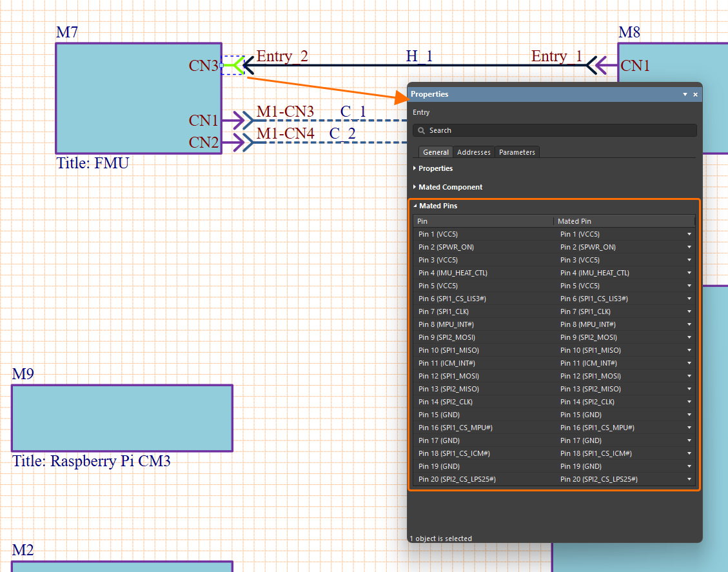Open Mated Pin dropdown for Pin 1 (VCC5)
This screenshot has height=572, width=728.
coord(689,234)
